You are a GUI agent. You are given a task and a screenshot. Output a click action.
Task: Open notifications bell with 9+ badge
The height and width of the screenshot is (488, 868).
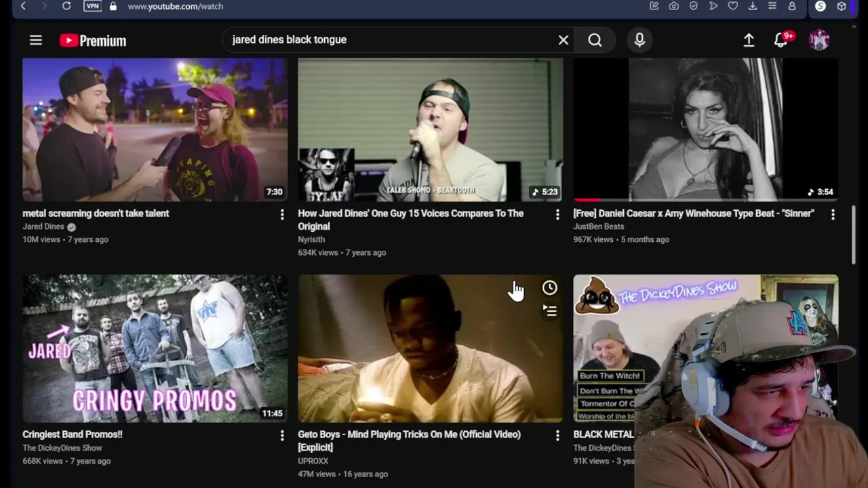click(782, 40)
